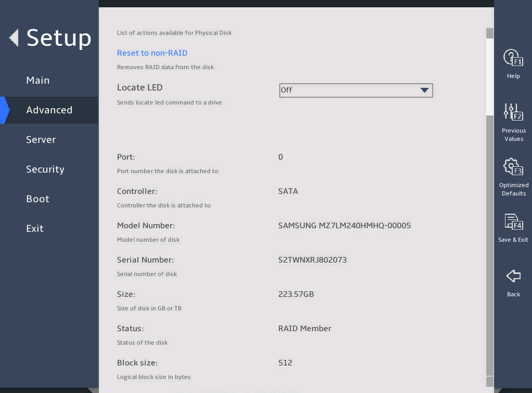Click the Back arrow icon
This screenshot has width=532, height=393.
513,276
